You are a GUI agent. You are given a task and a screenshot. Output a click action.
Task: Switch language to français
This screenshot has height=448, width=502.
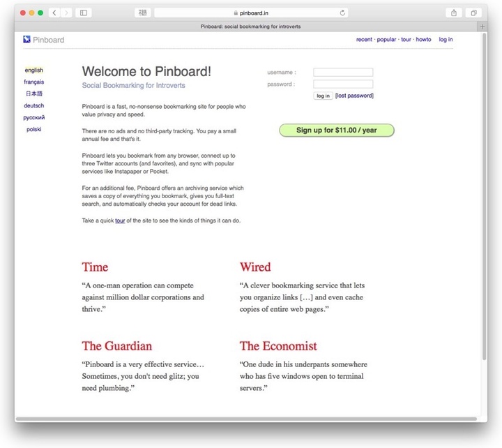(x=33, y=82)
